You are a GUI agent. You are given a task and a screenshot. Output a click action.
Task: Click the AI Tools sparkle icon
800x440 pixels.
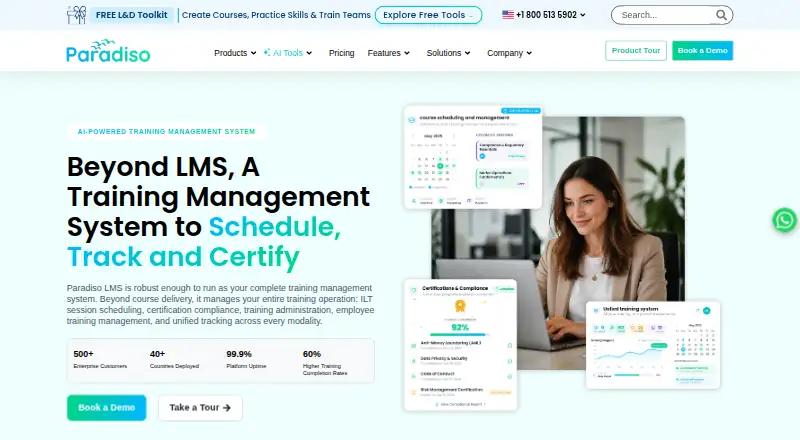pyautogui.click(x=267, y=52)
